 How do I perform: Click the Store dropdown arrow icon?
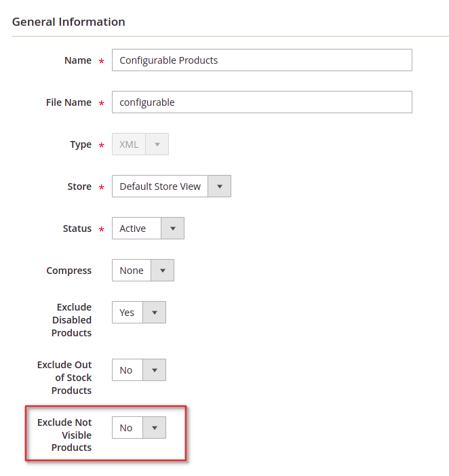(220, 186)
